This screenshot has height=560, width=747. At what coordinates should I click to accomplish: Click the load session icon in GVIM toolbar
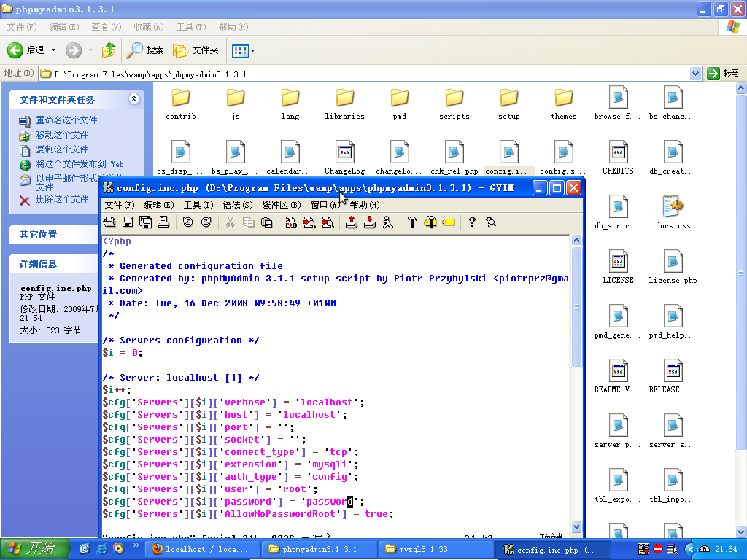tap(352, 222)
